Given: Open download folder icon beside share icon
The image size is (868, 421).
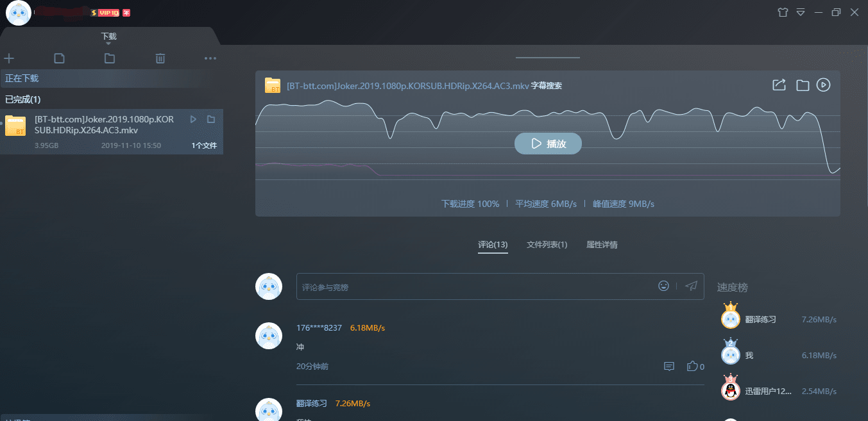Looking at the screenshot, I should pos(802,84).
